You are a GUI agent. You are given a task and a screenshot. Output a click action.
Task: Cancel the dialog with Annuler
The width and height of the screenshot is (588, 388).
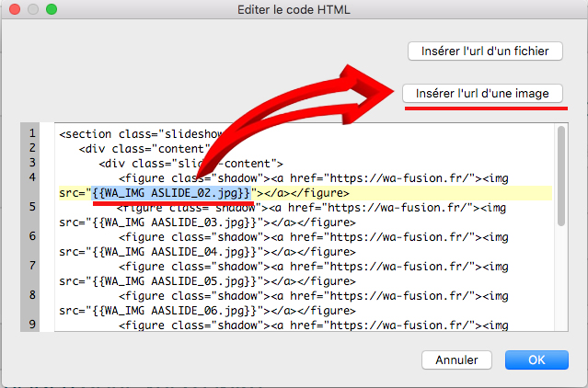pyautogui.click(x=456, y=358)
